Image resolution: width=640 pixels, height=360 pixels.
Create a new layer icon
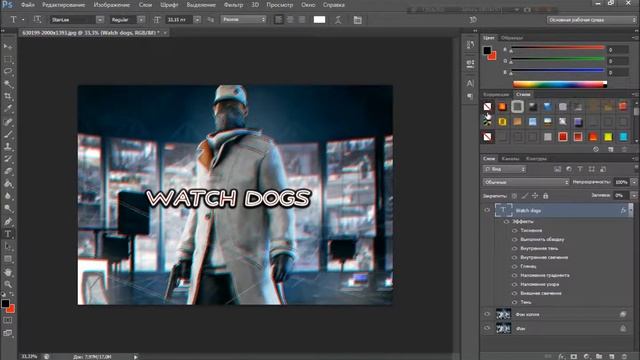click(x=611, y=356)
